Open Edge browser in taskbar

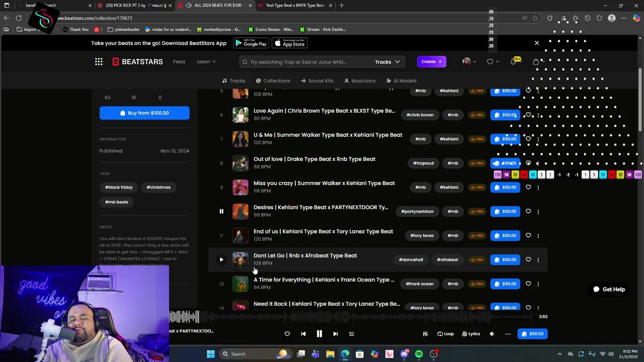click(x=345, y=354)
